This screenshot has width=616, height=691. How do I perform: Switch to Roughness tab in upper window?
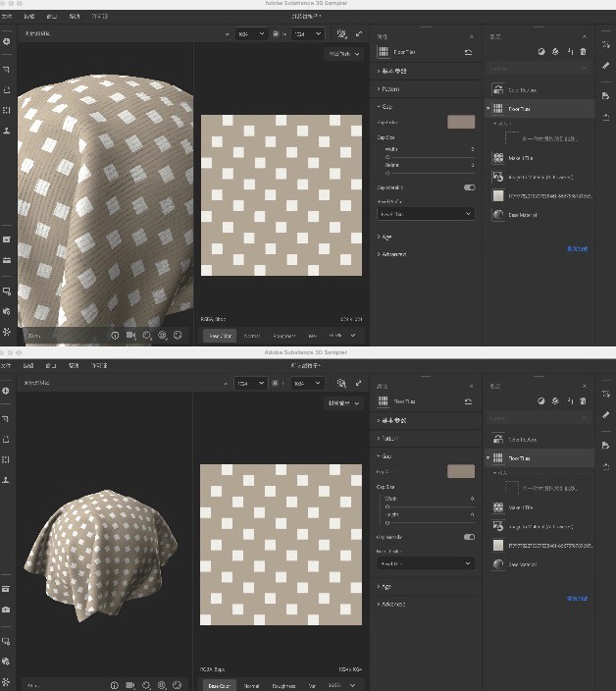[x=284, y=336]
